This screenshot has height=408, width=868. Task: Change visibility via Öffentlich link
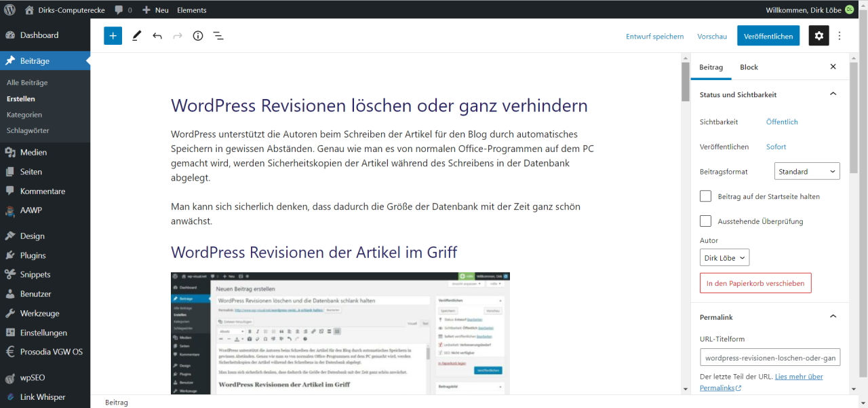point(782,122)
